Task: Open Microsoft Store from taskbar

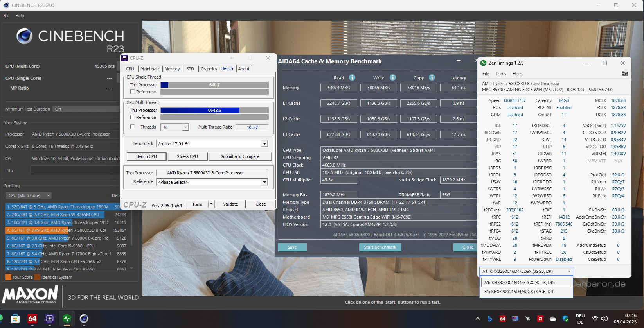Action: point(15,319)
